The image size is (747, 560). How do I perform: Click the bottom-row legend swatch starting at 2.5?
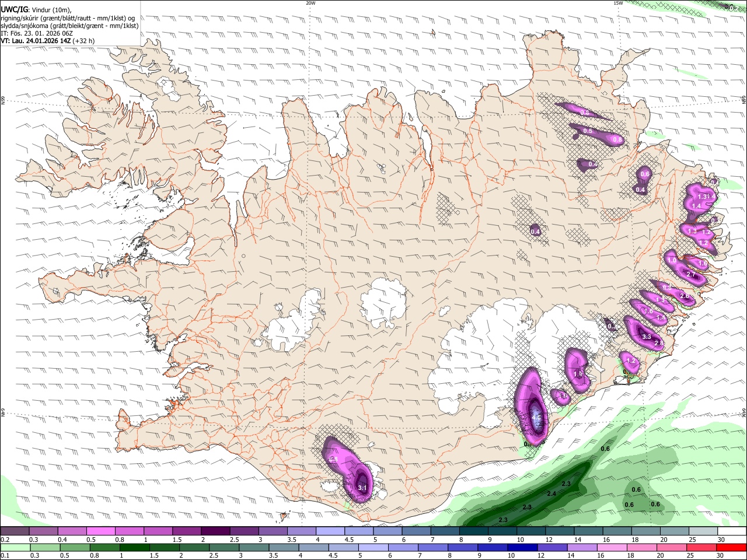[224, 547]
